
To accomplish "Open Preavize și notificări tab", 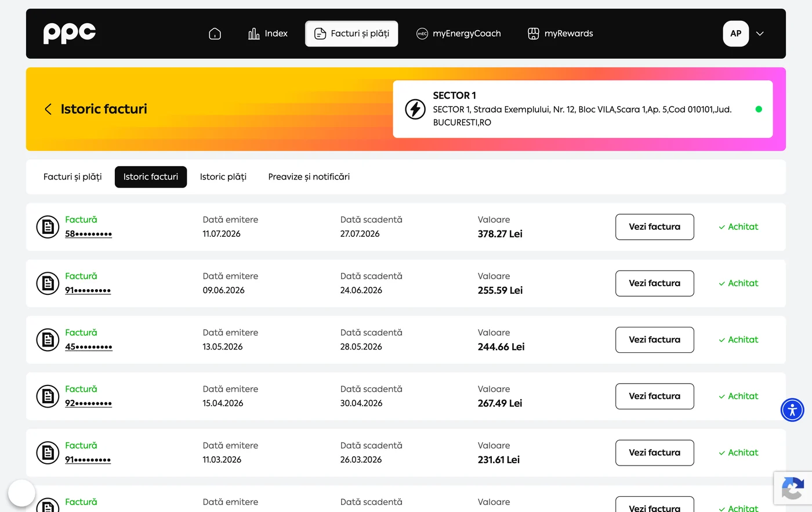I will pyautogui.click(x=309, y=176).
